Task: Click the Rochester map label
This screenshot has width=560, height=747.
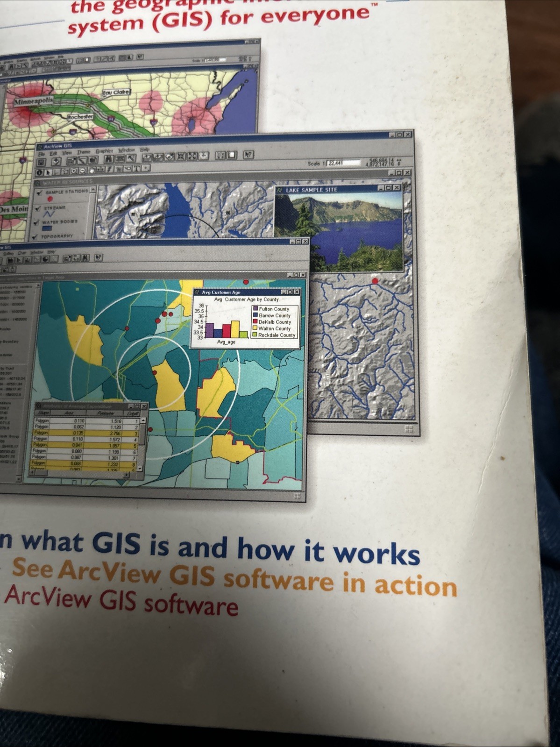Action: pyautogui.click(x=80, y=117)
